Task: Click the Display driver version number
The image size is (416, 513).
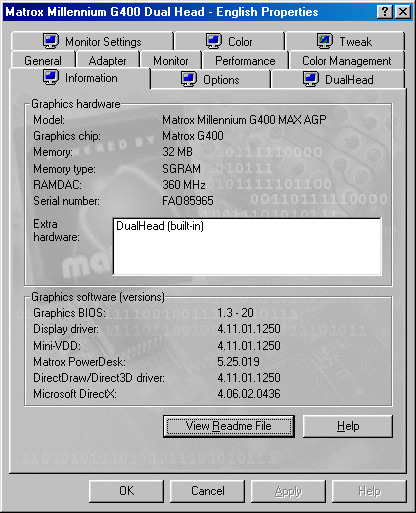Action: (x=249, y=329)
